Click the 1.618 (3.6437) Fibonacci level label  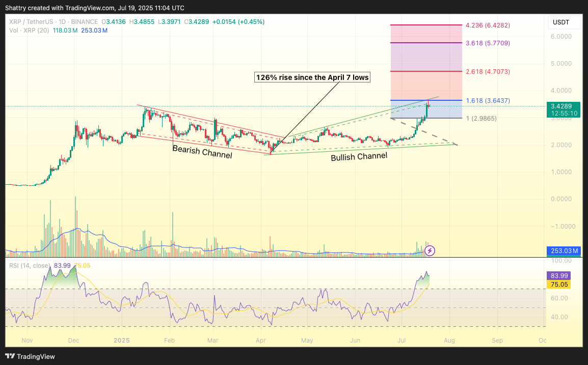[488, 100]
